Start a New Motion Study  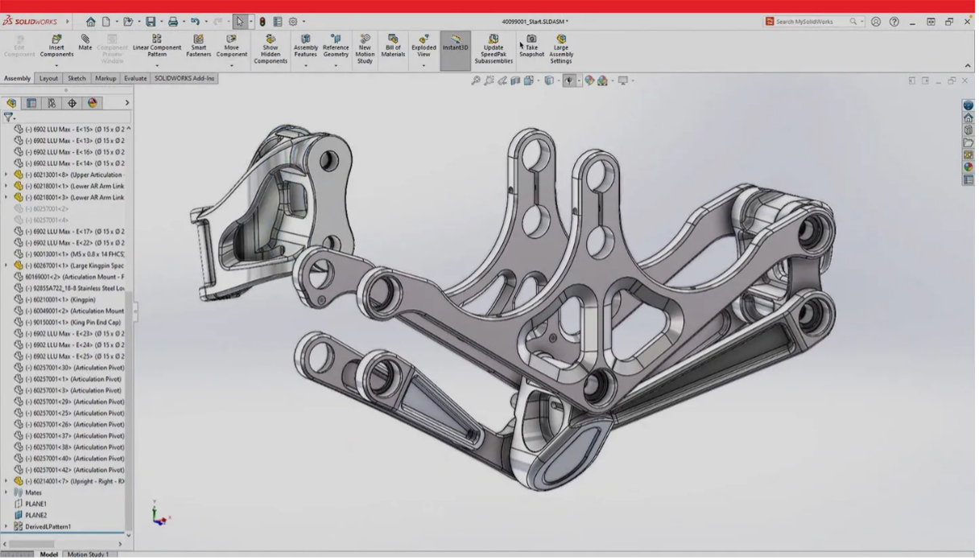[365, 49]
